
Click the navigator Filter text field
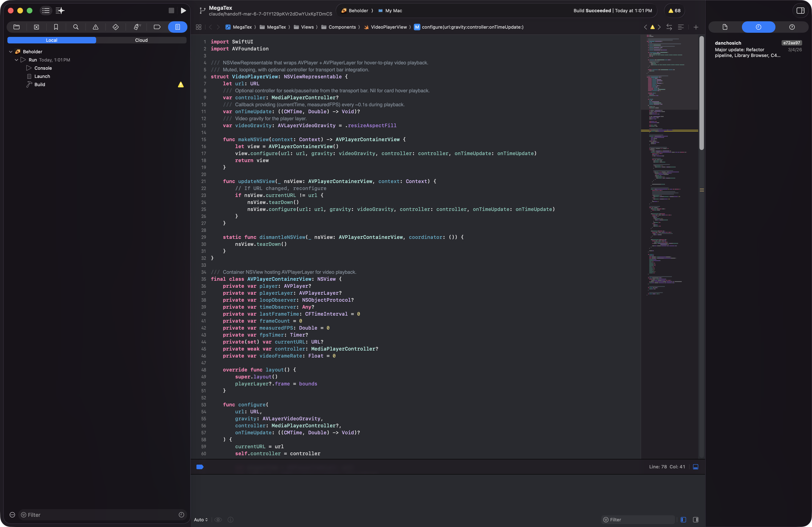99,515
